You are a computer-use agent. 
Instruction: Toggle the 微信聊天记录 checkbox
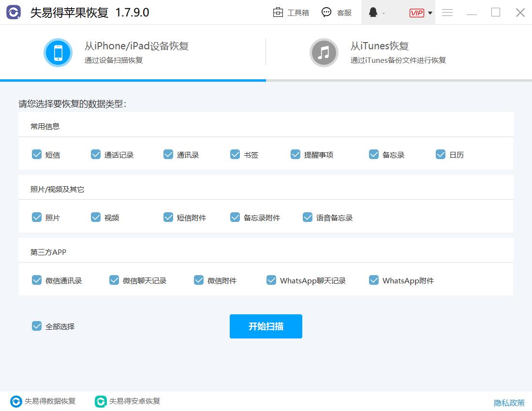coord(114,279)
